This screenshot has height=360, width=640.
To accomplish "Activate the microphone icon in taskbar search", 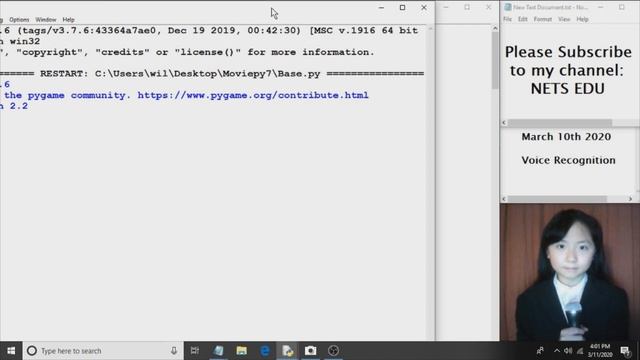I will point(174,351).
